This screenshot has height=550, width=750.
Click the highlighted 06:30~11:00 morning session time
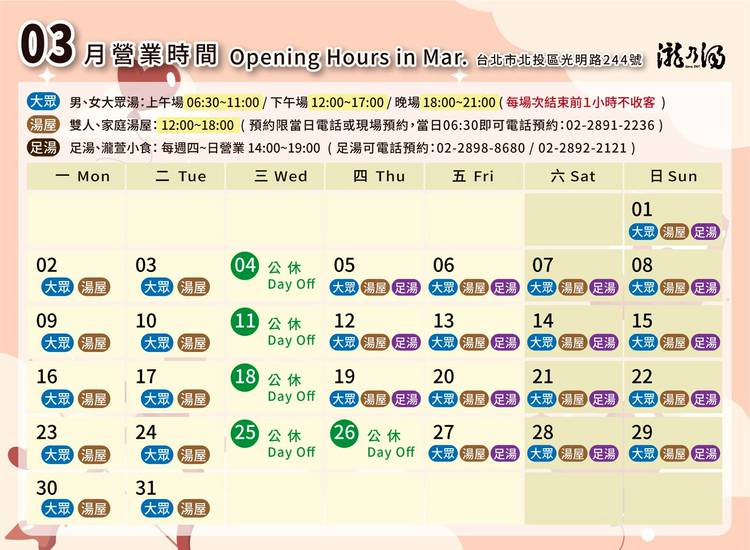click(x=224, y=103)
